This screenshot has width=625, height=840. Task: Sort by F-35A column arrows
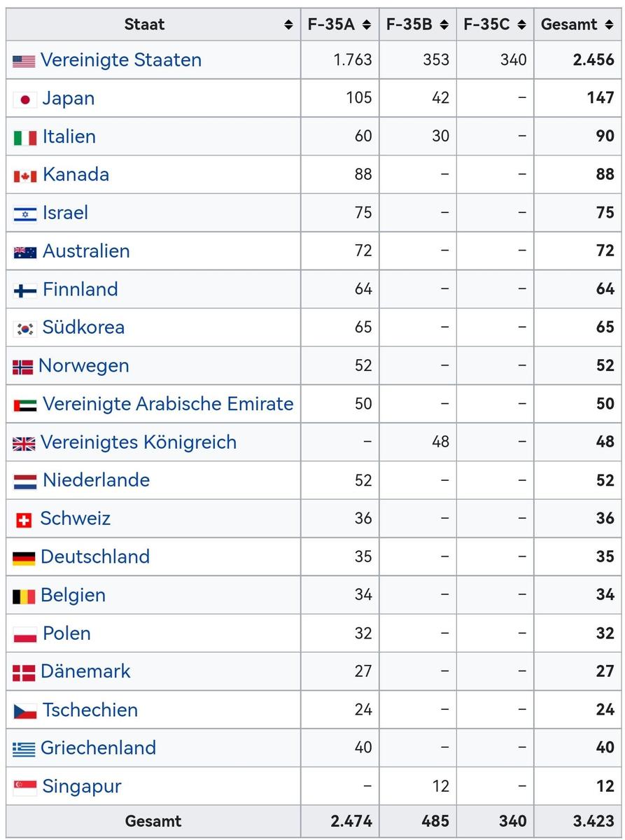pos(367,25)
